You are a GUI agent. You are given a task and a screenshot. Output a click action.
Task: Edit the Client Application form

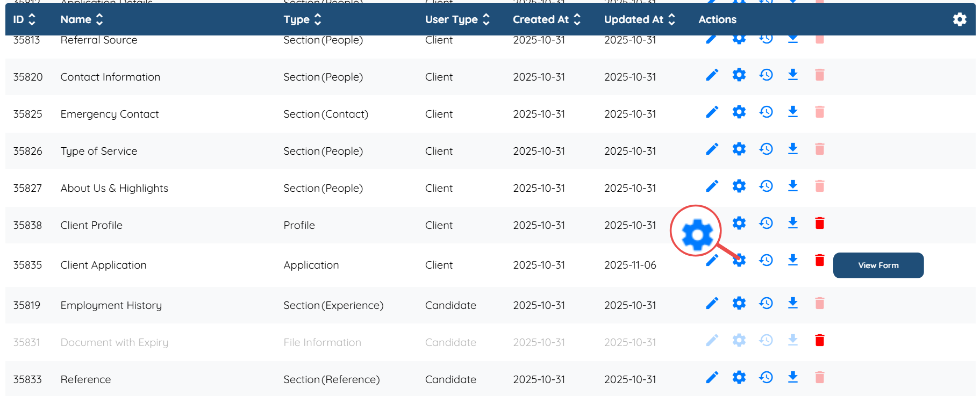pos(712,261)
